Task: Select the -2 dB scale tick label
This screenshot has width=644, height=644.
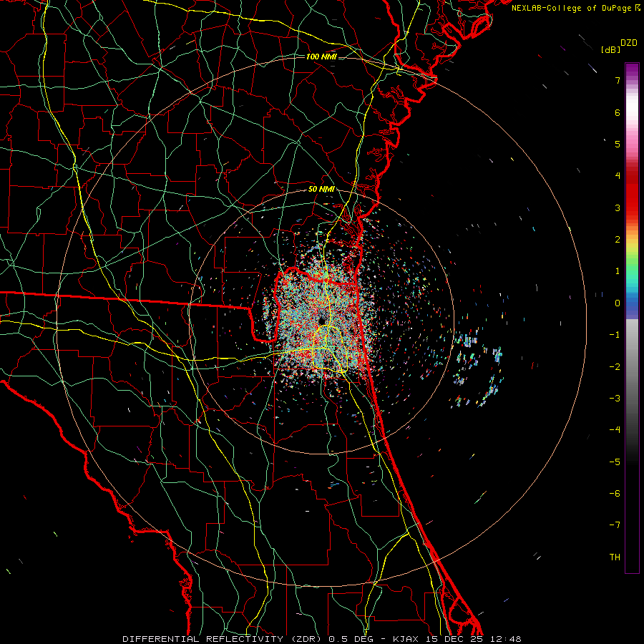Action: (x=615, y=366)
